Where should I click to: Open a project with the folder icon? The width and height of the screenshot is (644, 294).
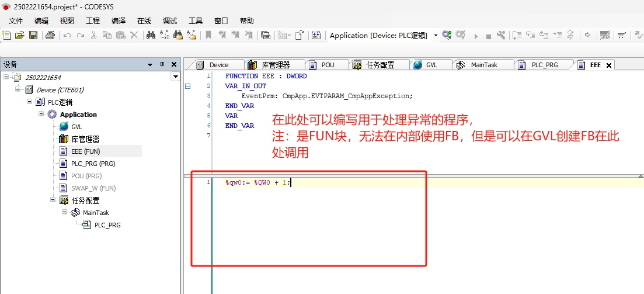point(20,36)
